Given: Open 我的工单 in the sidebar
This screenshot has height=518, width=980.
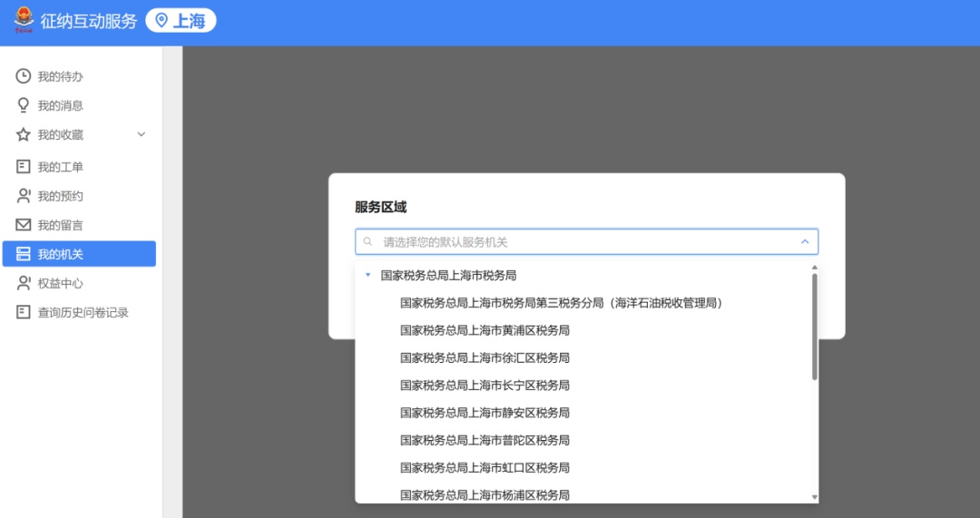Looking at the screenshot, I should coord(60,167).
